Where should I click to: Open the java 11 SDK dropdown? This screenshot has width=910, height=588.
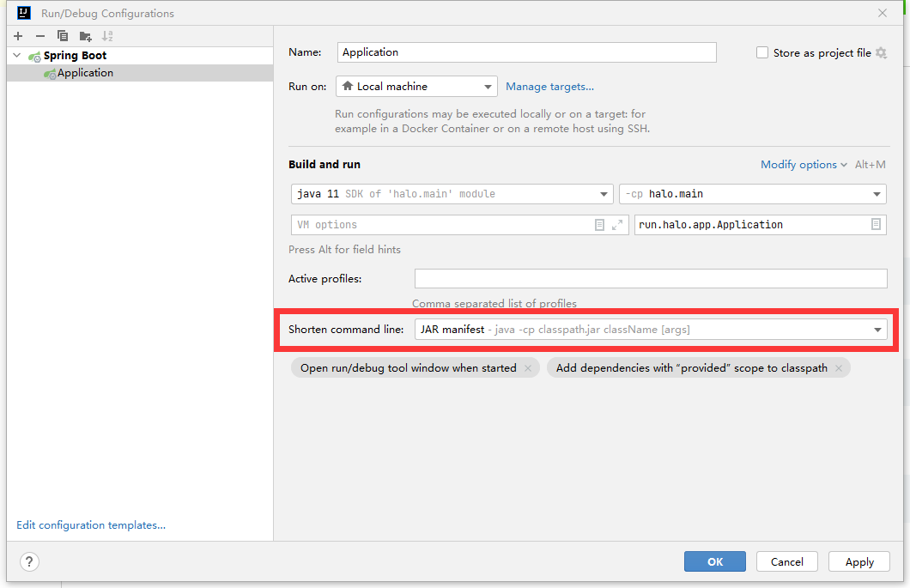point(452,194)
